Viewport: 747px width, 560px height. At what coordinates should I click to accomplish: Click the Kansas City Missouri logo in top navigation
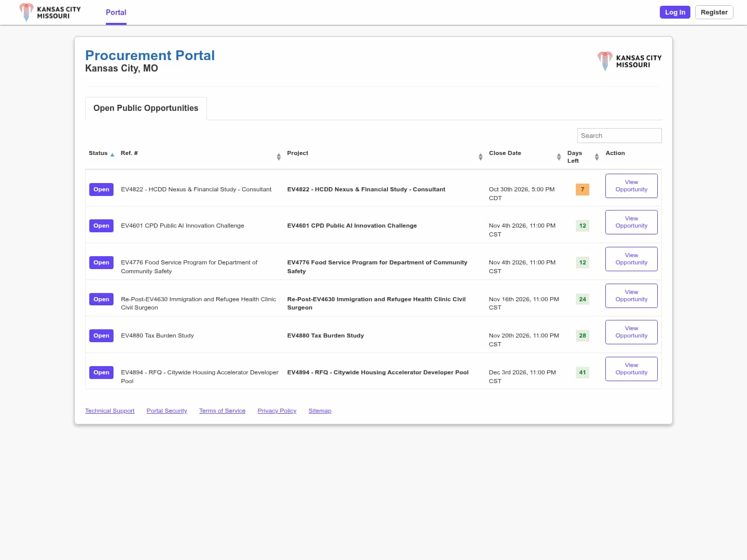pos(50,12)
